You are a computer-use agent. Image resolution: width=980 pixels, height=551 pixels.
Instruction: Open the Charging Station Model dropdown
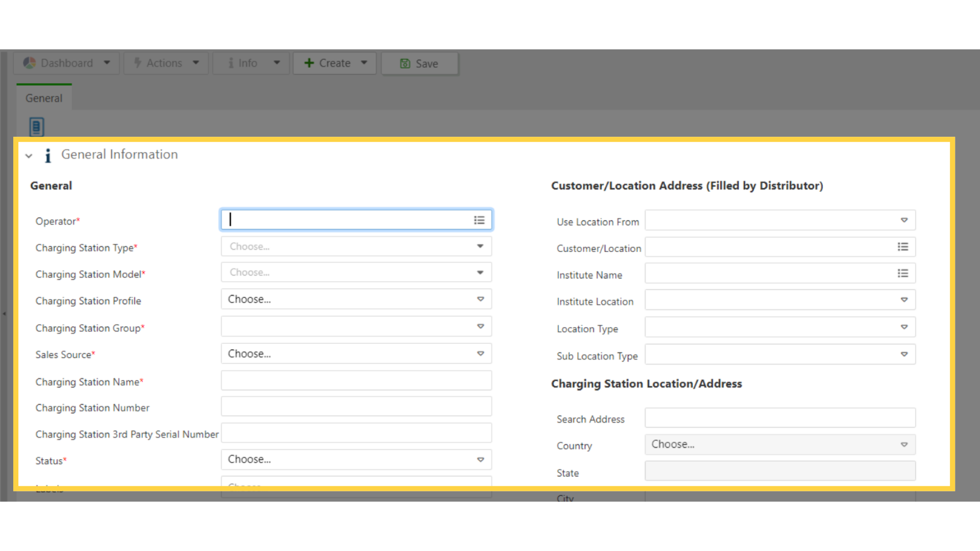356,272
